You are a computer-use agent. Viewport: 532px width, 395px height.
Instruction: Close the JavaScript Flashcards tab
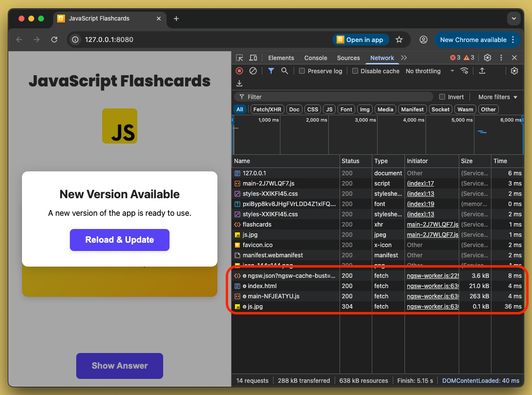[x=158, y=19]
